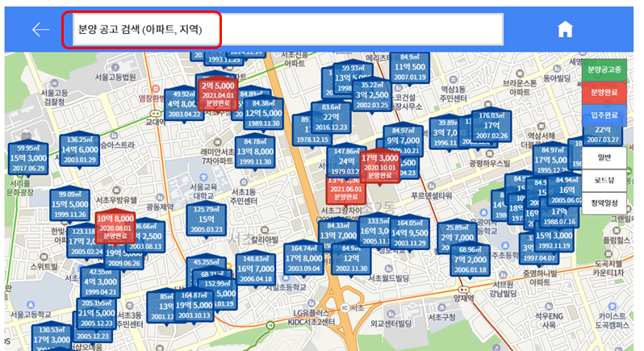
Task: Click the 푸르덴셜타워 map label
Action: tap(431, 196)
